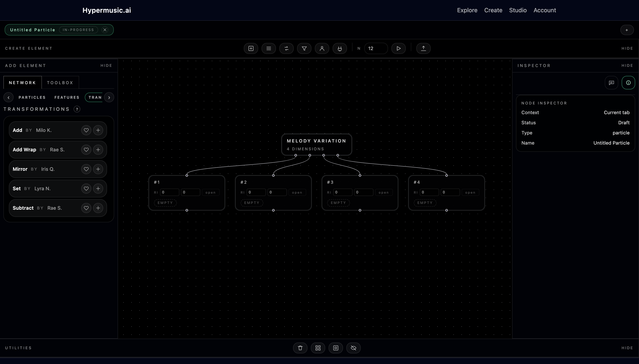The width and height of the screenshot is (639, 364).
Task: Switch to the Toolbox tab
Action: pyautogui.click(x=60, y=83)
